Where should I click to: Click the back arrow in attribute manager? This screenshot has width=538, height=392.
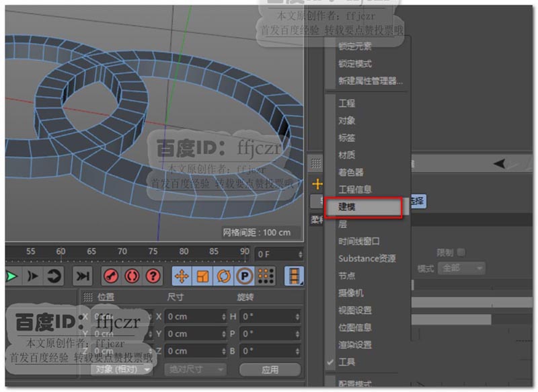coord(499,163)
